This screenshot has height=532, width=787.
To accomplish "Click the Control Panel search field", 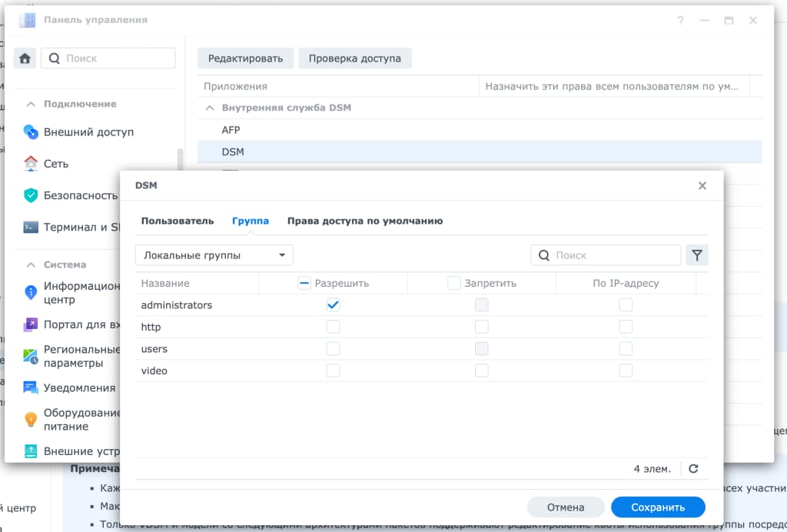I will 108,58.
